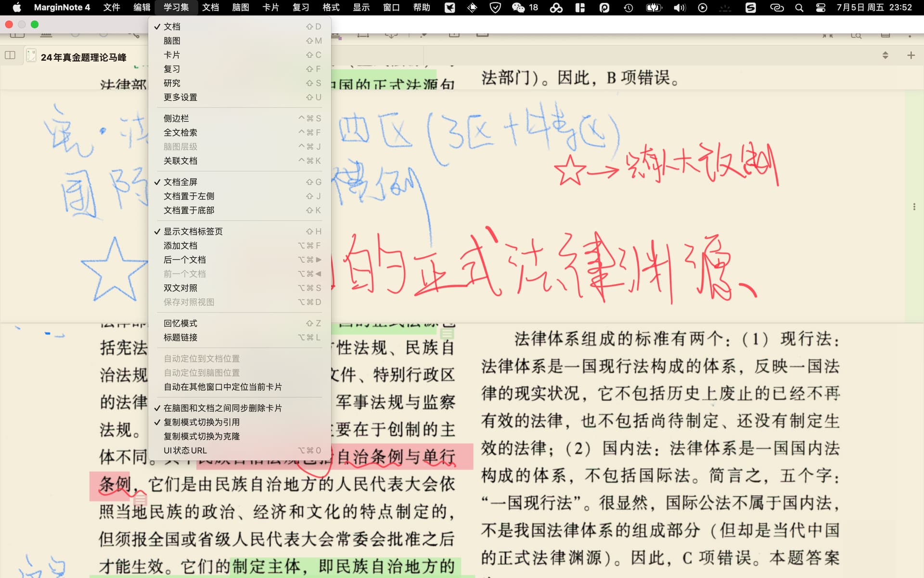Click the brightness keyboard icon in menu bar

pos(725,7)
